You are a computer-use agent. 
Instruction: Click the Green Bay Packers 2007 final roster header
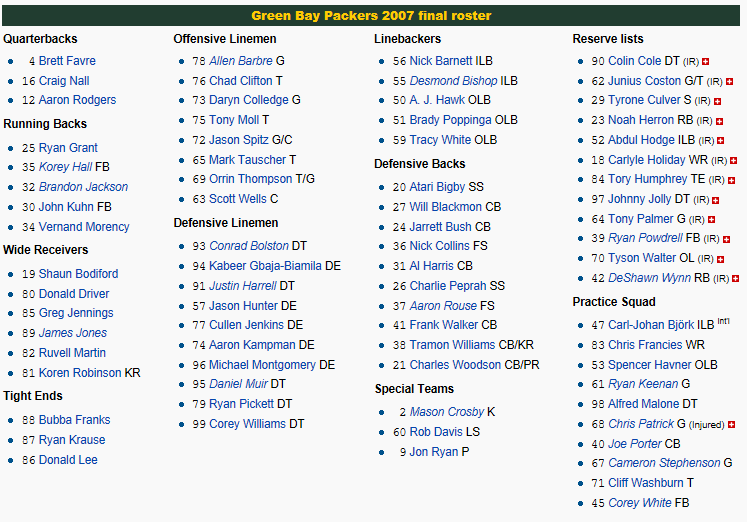371,16
